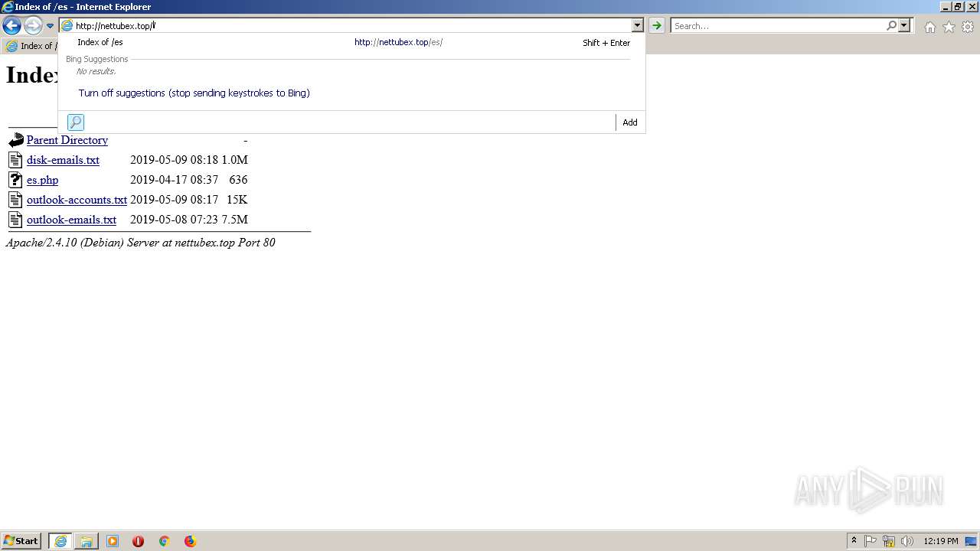Open the Parent Directory link

coord(67,140)
